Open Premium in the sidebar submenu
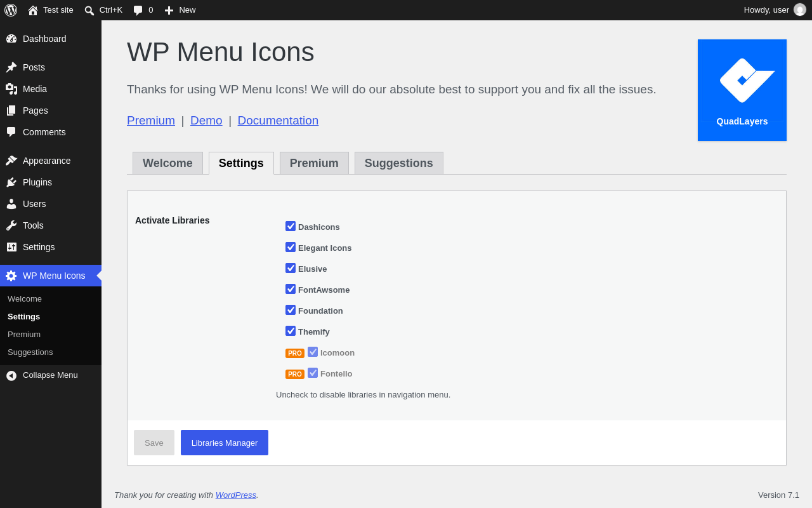The image size is (812, 508). 24,335
